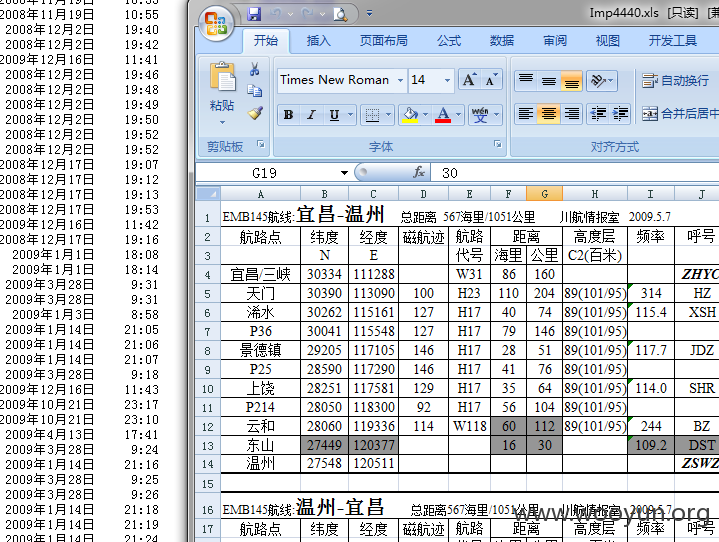This screenshot has width=719, height=542.
Task: Apply red font color with the A icon
Action: (x=443, y=115)
